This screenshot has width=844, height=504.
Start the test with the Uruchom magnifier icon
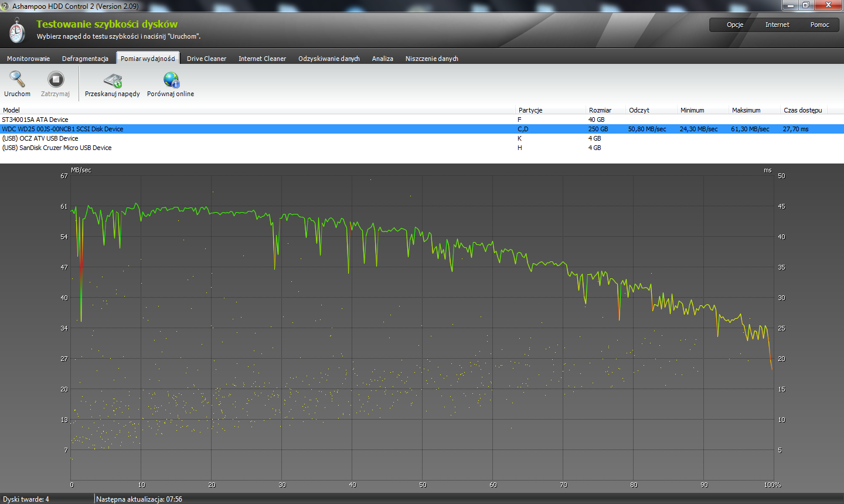(x=17, y=79)
